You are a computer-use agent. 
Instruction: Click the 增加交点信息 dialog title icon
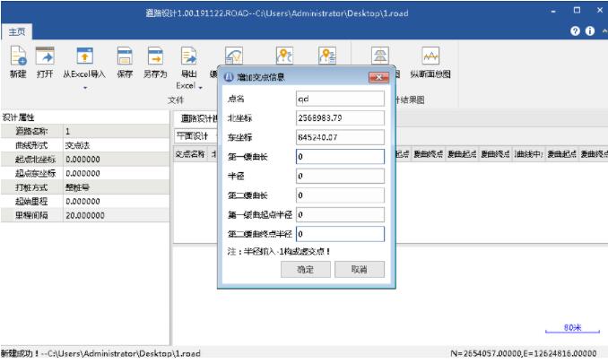click(229, 77)
